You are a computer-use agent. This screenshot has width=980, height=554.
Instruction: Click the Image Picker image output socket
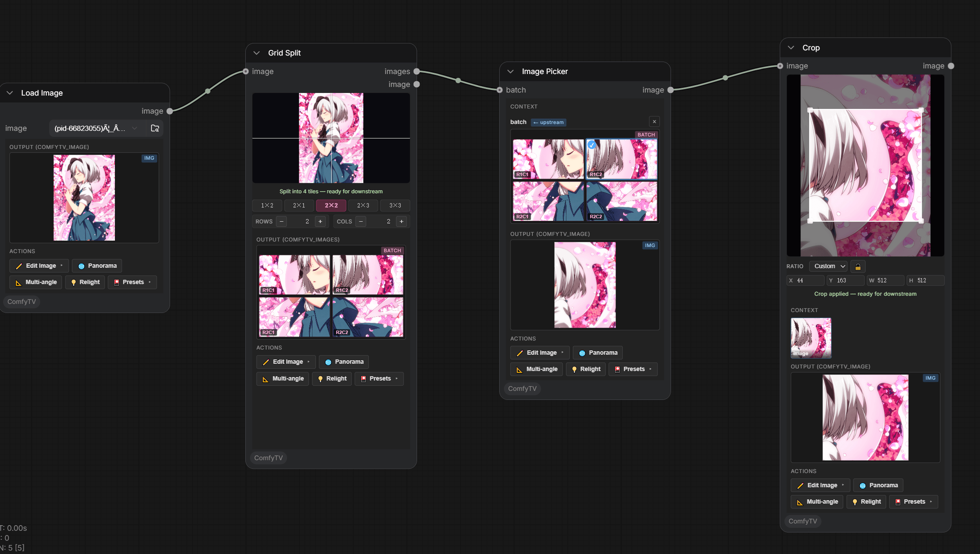coord(671,90)
